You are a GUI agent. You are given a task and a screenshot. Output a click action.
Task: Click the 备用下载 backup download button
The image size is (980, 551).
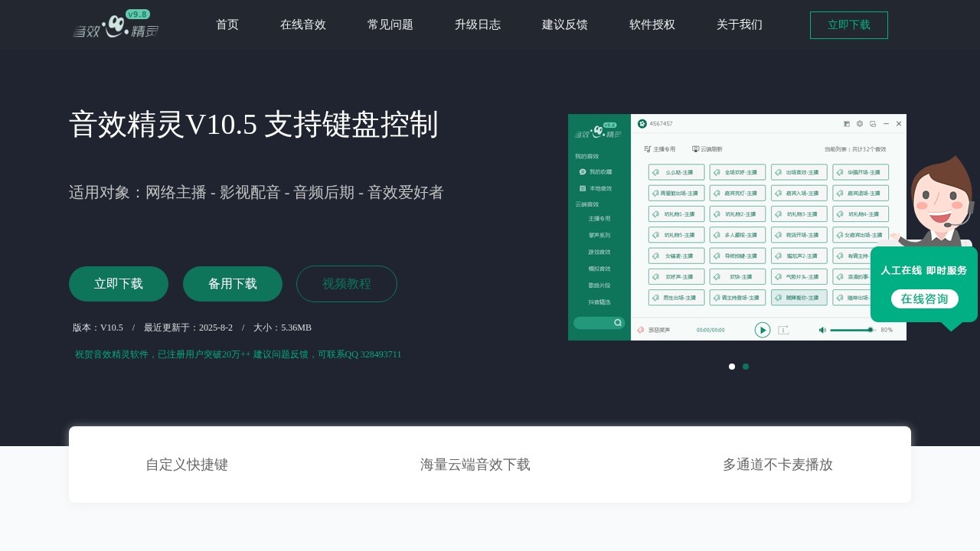[x=232, y=284]
